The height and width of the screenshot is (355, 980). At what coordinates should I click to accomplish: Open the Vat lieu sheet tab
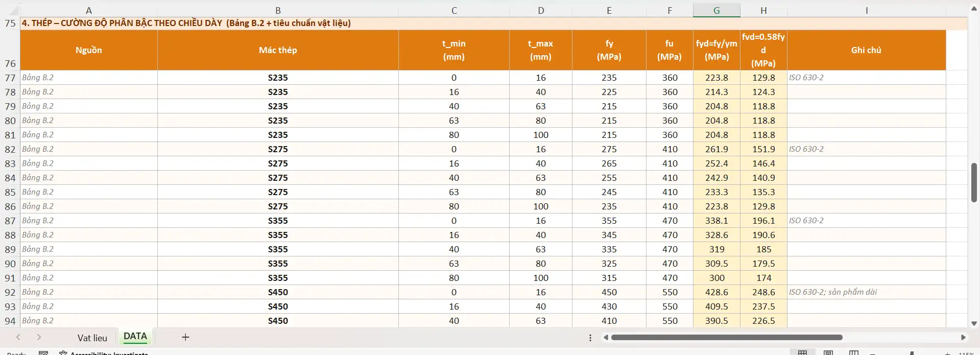click(x=92, y=338)
